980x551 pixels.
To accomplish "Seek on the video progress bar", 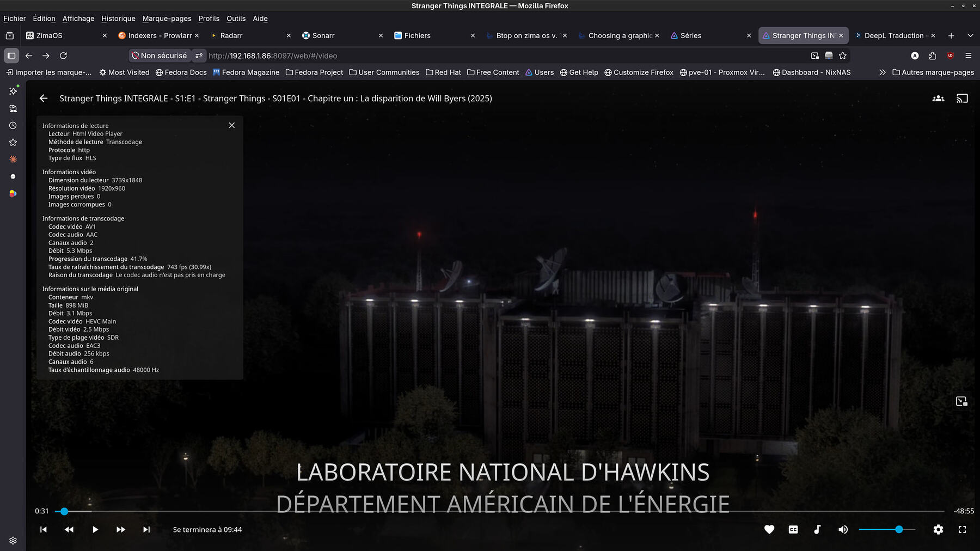I will 499,511.
